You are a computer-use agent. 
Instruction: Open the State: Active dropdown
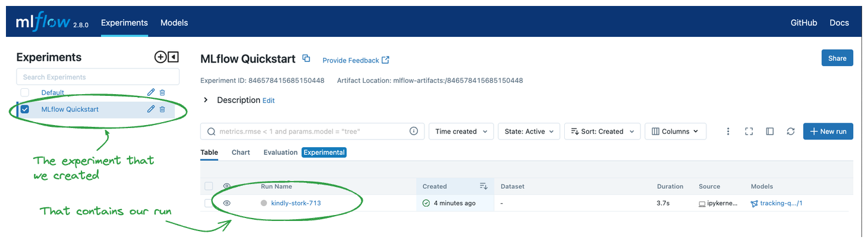click(529, 132)
